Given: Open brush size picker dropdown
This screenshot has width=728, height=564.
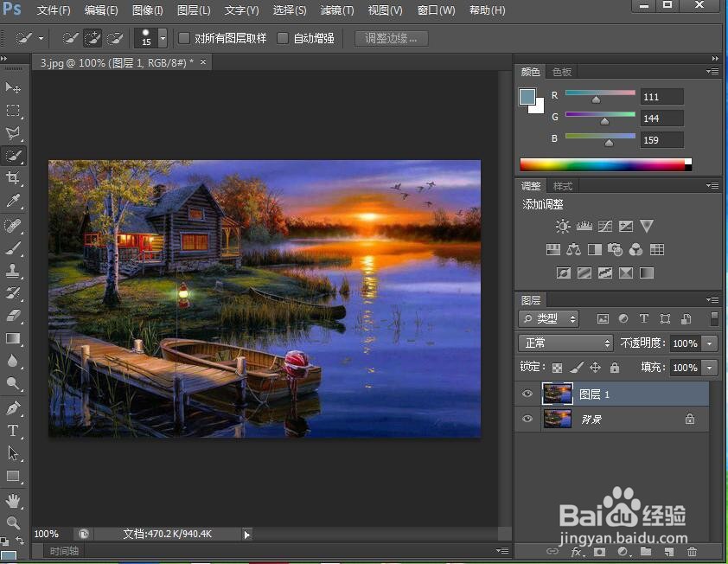Looking at the screenshot, I should pyautogui.click(x=163, y=38).
